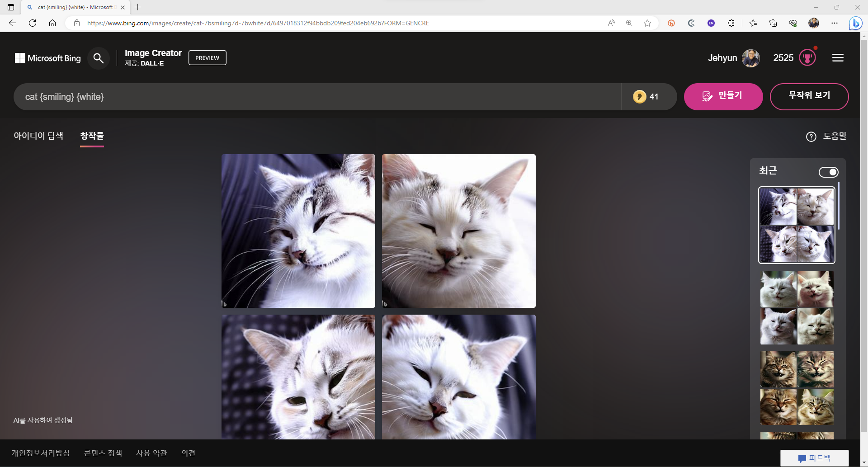Select the brown tabby cat set
The height and width of the screenshot is (467, 868).
coord(797,388)
